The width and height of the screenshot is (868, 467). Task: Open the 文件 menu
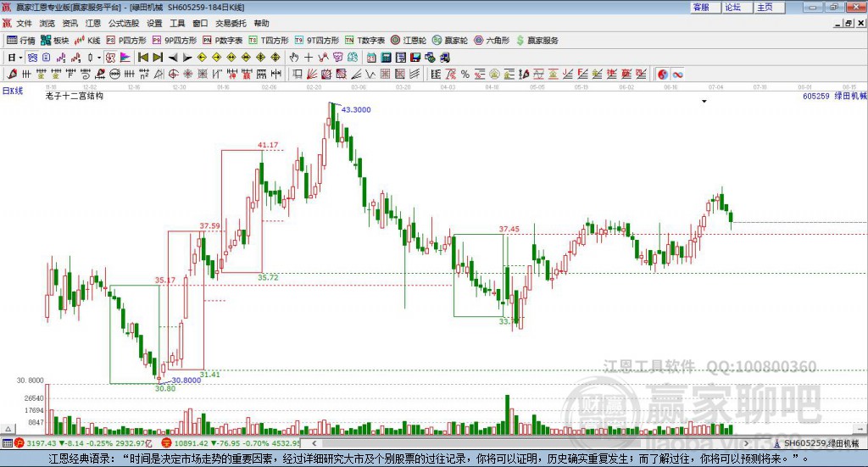click(25, 23)
